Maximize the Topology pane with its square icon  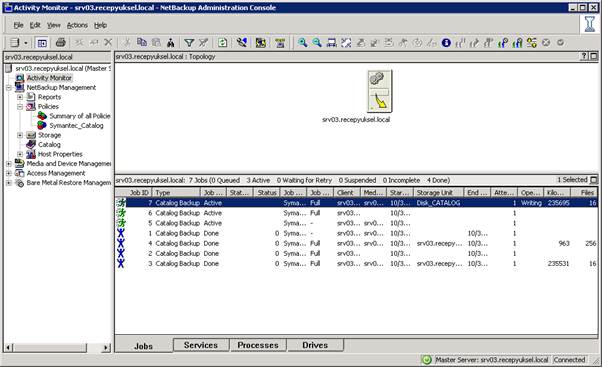[x=593, y=56]
